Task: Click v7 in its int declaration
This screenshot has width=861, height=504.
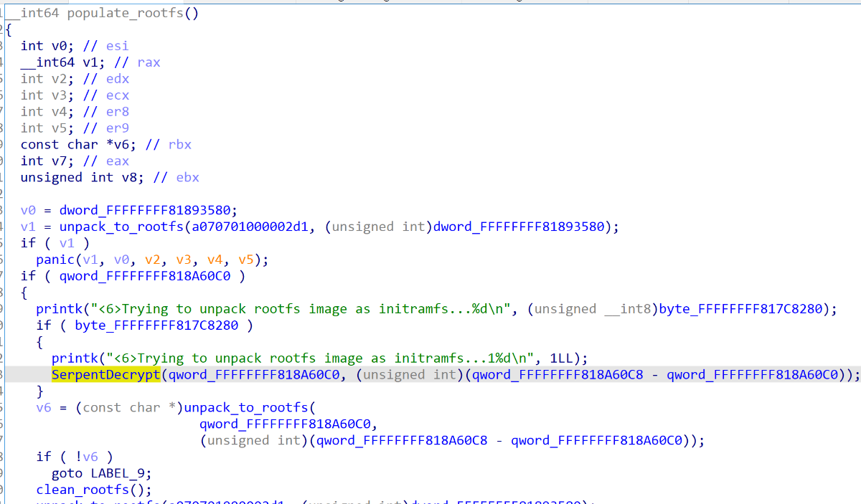Action: click(x=60, y=161)
